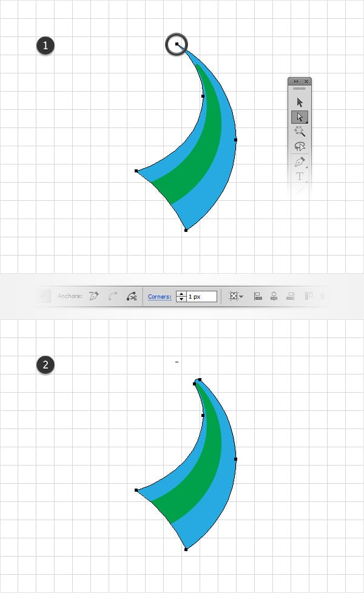The image size is (364, 593).
Task: Apply horizontal align center
Action: click(274, 296)
